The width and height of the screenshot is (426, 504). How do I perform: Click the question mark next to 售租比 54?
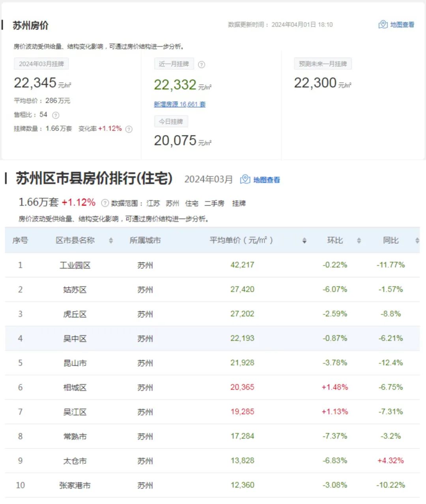point(56,115)
